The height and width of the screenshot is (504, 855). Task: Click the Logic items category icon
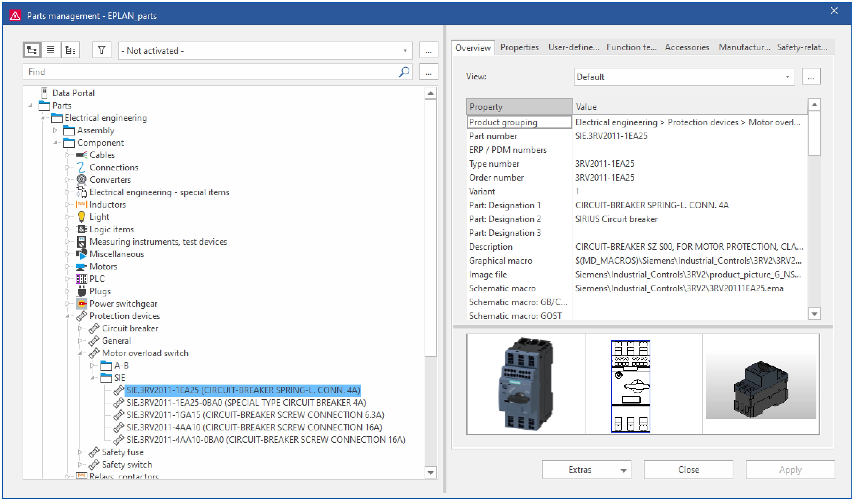(x=82, y=229)
